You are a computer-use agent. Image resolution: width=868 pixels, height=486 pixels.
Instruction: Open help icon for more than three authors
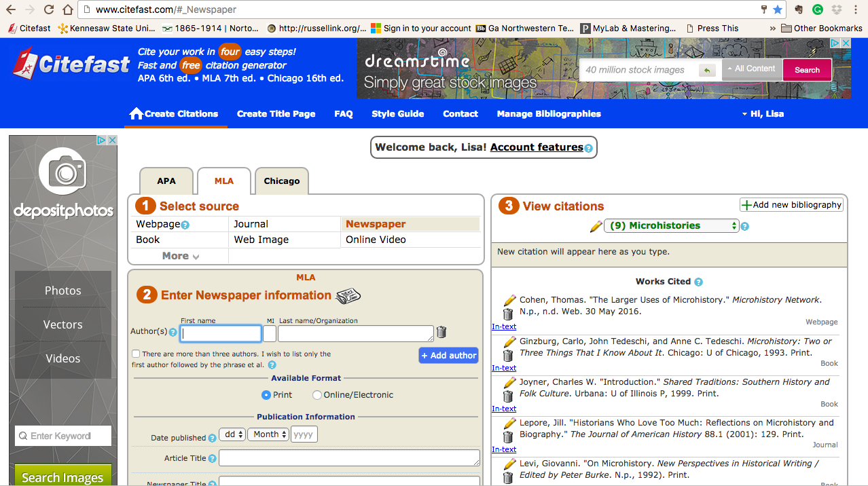[272, 365]
